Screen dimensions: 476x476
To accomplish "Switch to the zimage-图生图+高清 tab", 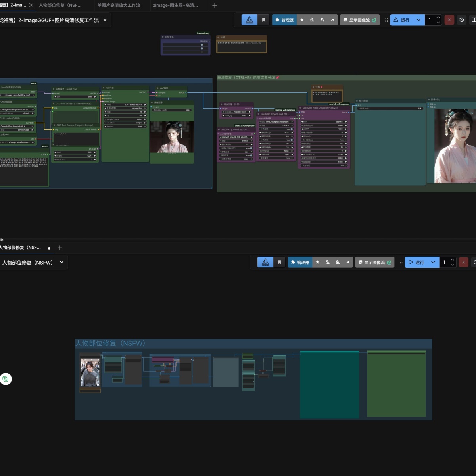I will (175, 5).
